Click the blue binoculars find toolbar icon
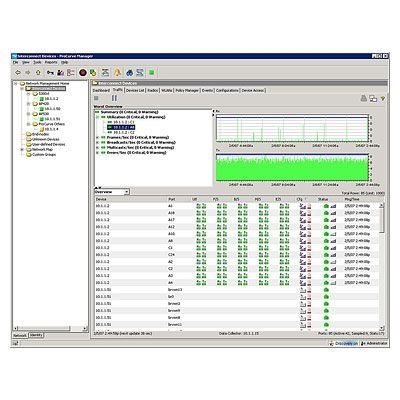Image resolution: width=400 pixels, height=400 pixels. pyautogui.click(x=130, y=72)
